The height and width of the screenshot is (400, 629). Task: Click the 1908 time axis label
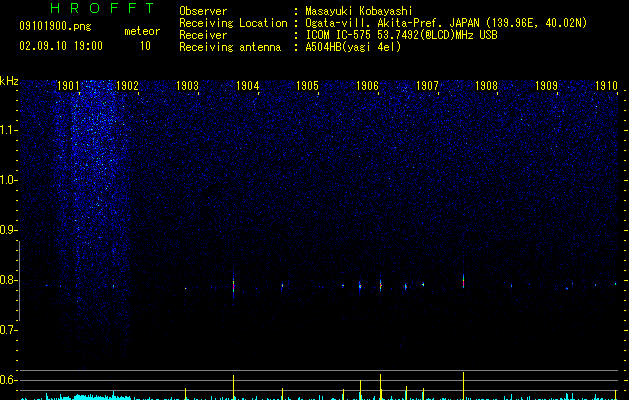coord(487,86)
